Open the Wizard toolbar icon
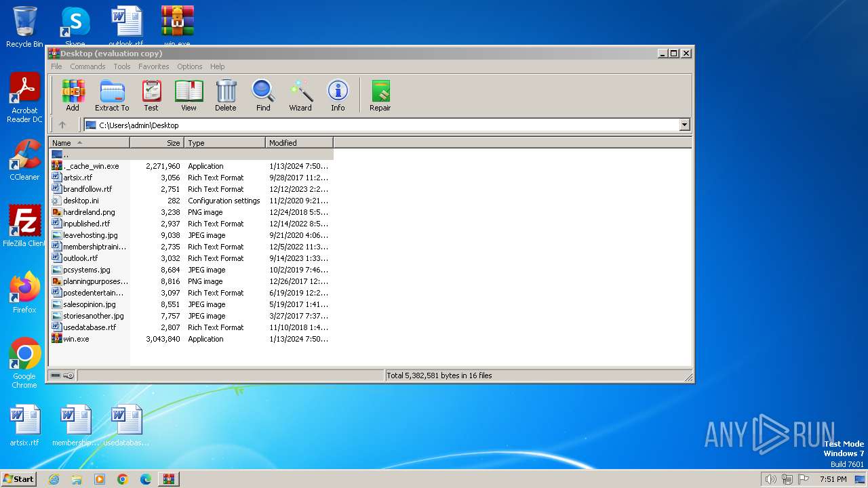The width and height of the screenshot is (868, 488). click(x=300, y=96)
